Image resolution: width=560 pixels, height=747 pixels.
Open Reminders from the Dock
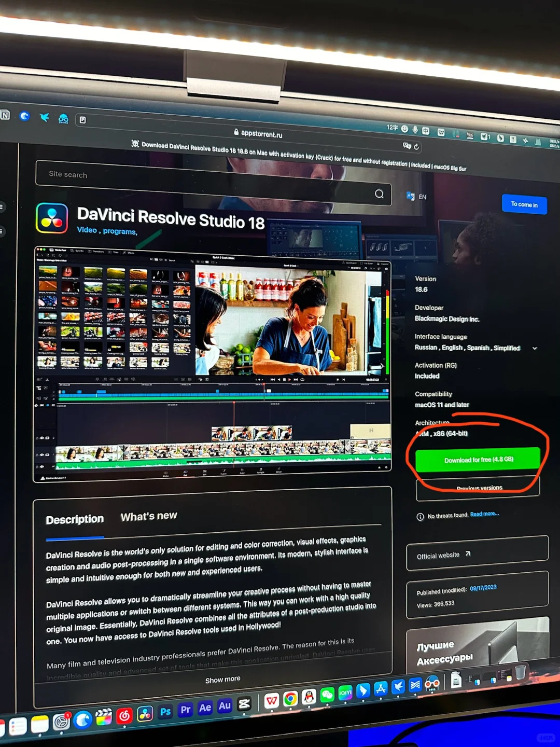[x=18, y=726]
